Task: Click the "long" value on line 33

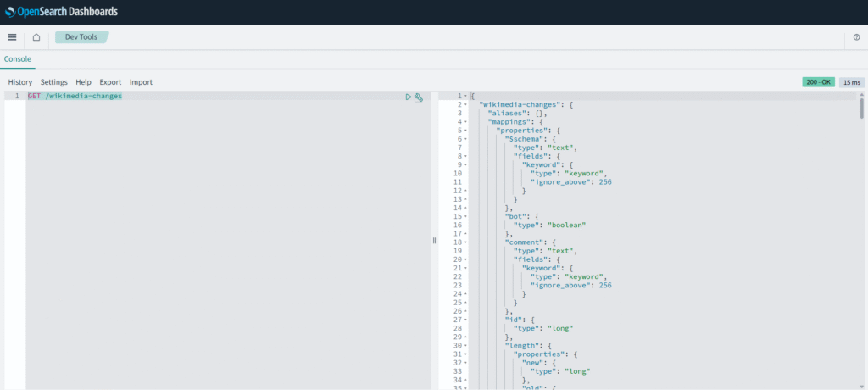Action: (x=577, y=371)
